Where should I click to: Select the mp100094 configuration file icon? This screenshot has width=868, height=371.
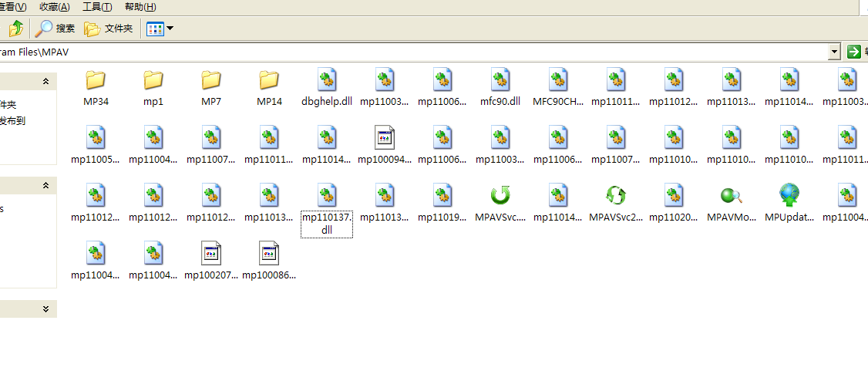pyautogui.click(x=385, y=138)
